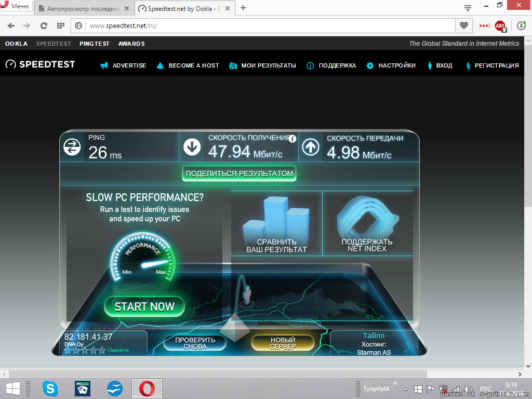Open PINGTEST in the top navigation
Screen dimensions: 532x399
pyautogui.click(x=95, y=44)
